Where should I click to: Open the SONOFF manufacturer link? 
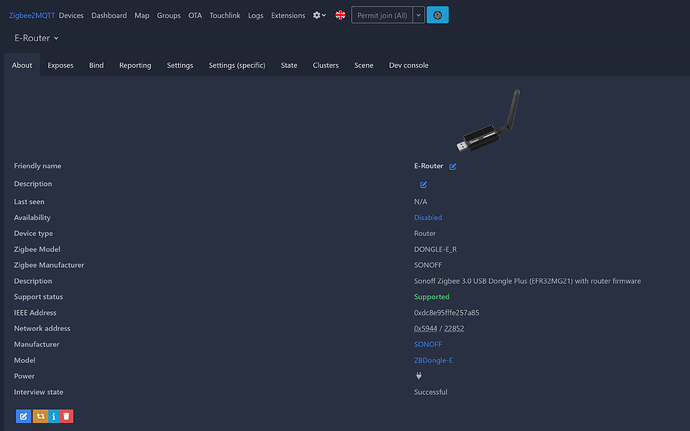pyautogui.click(x=428, y=344)
